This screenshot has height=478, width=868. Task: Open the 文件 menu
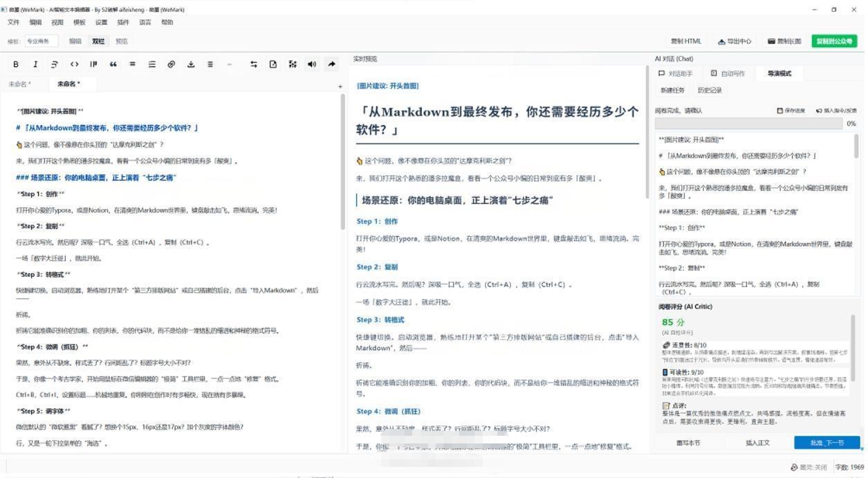pyautogui.click(x=13, y=22)
